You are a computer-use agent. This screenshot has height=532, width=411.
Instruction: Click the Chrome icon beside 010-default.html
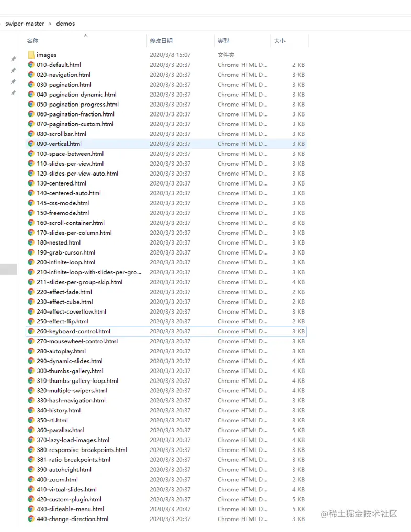click(x=31, y=64)
